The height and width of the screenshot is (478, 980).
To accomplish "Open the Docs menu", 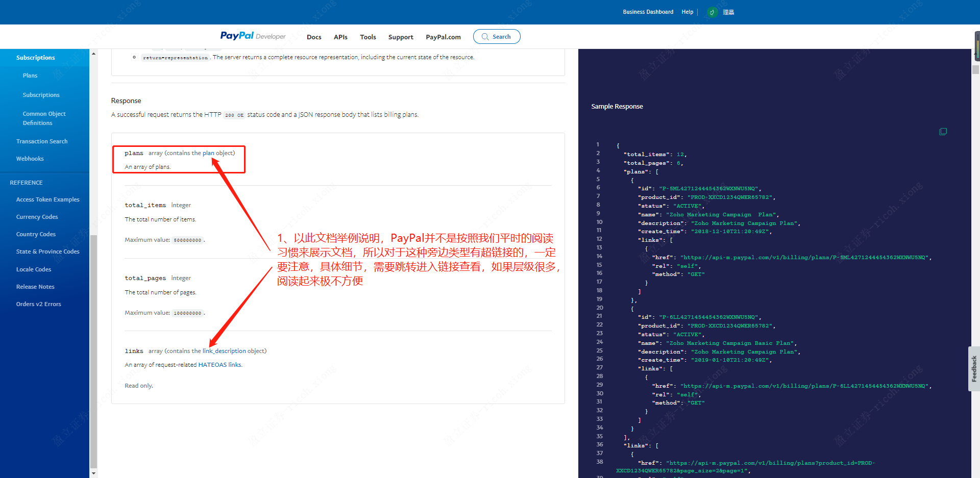I will (x=314, y=37).
